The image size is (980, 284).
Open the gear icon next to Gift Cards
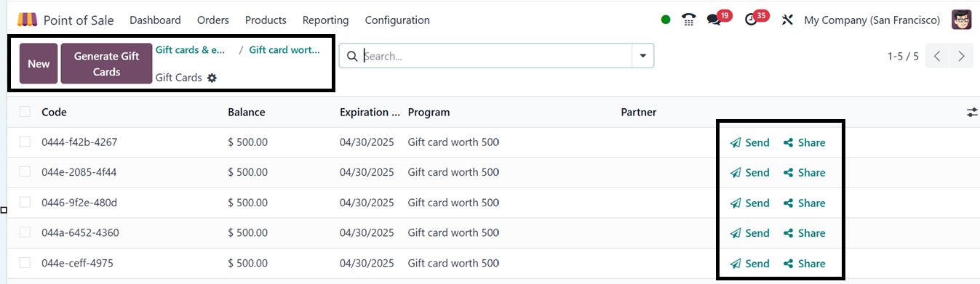click(x=212, y=78)
